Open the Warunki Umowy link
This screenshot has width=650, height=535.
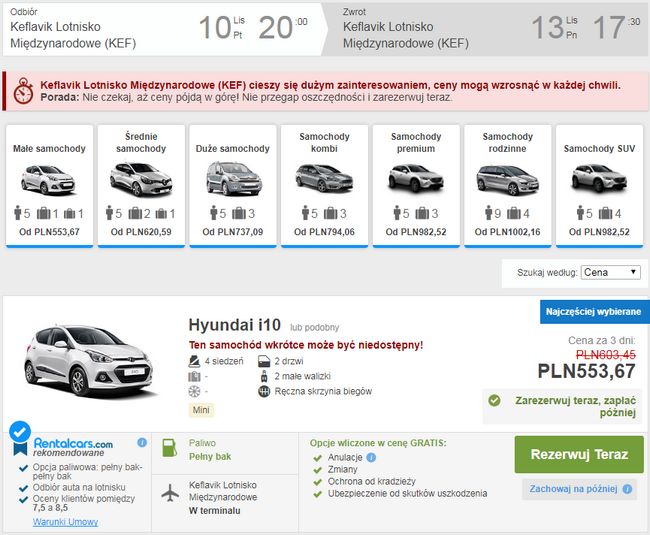pos(65,522)
